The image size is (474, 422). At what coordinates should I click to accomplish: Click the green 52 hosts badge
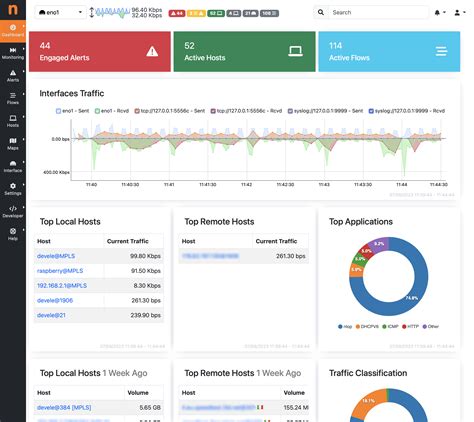point(216,13)
